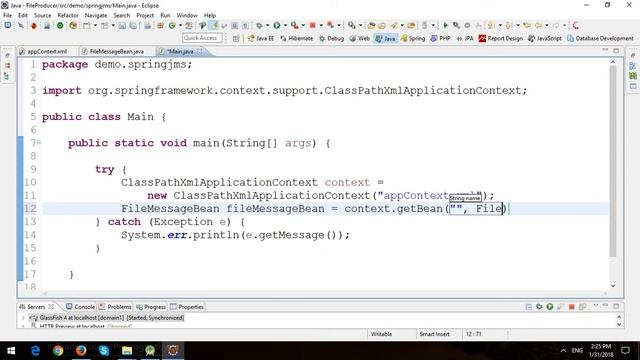The image size is (640, 360).
Task: Open the Report Design perspective
Action: [x=501, y=38]
